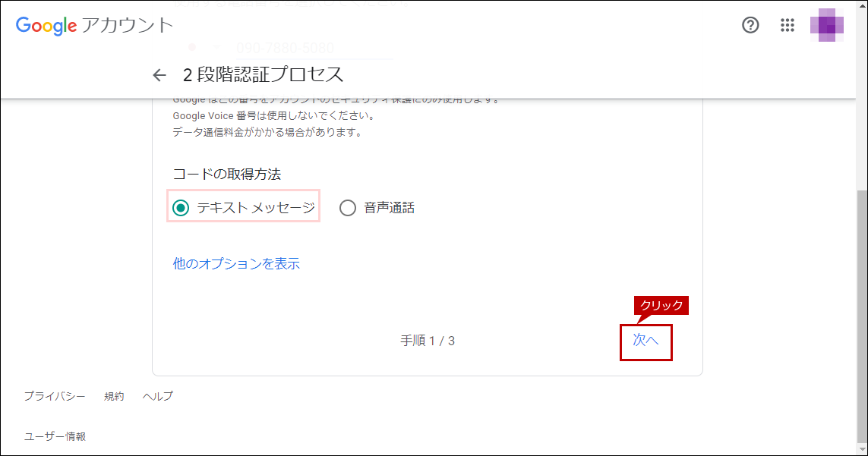Click the データ通信料金がかかる場合があります text
868x456 pixels.
point(267,132)
